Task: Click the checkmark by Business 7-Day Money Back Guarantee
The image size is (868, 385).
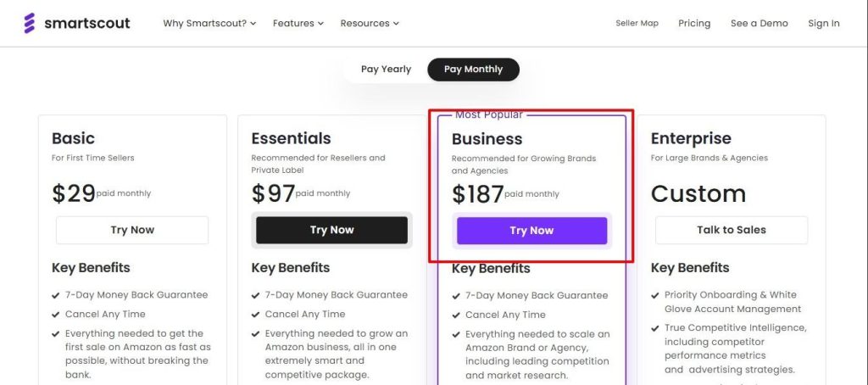Action: pos(456,296)
